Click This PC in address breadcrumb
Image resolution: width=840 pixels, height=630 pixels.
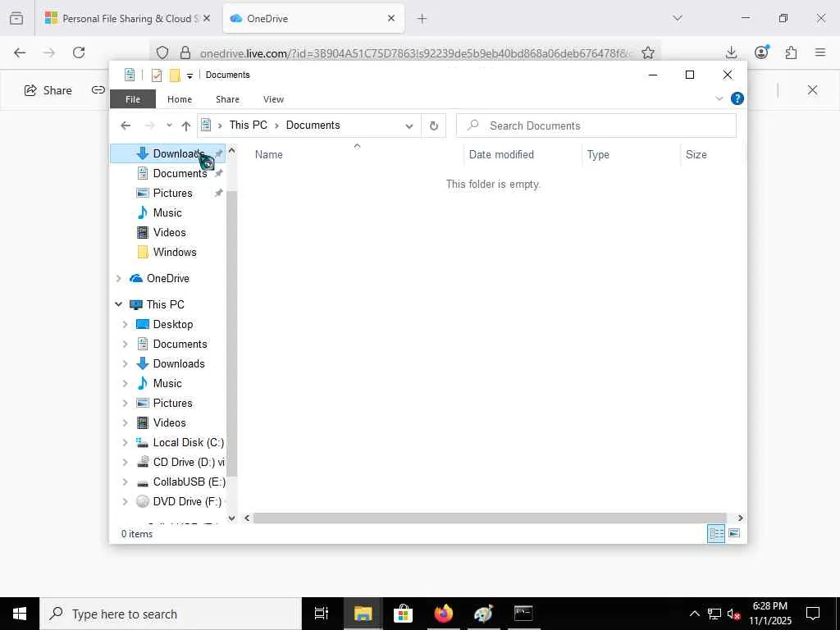pos(248,125)
